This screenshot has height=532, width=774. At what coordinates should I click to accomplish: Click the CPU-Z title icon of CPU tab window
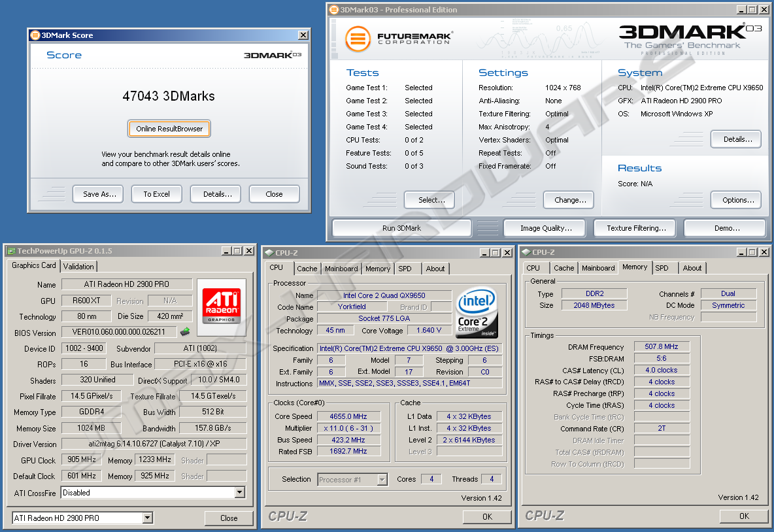coord(269,253)
